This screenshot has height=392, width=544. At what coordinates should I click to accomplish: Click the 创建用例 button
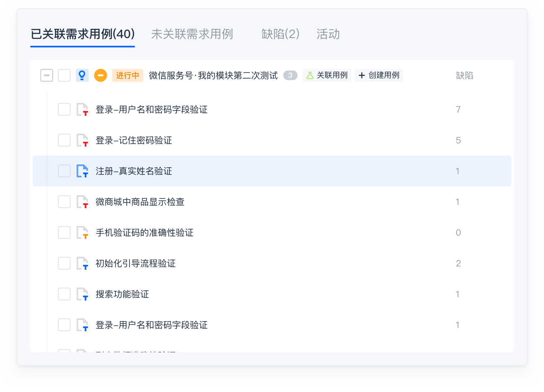click(x=379, y=75)
